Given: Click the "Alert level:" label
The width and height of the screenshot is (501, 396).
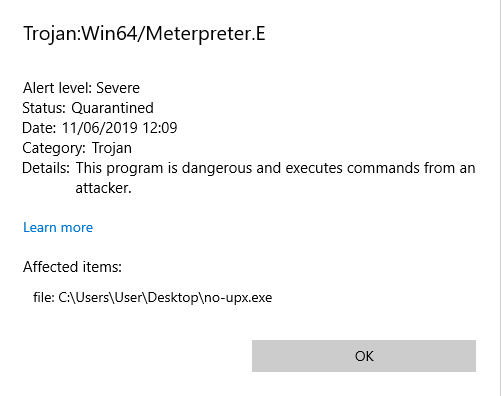Looking at the screenshot, I should pyautogui.click(x=57, y=88).
